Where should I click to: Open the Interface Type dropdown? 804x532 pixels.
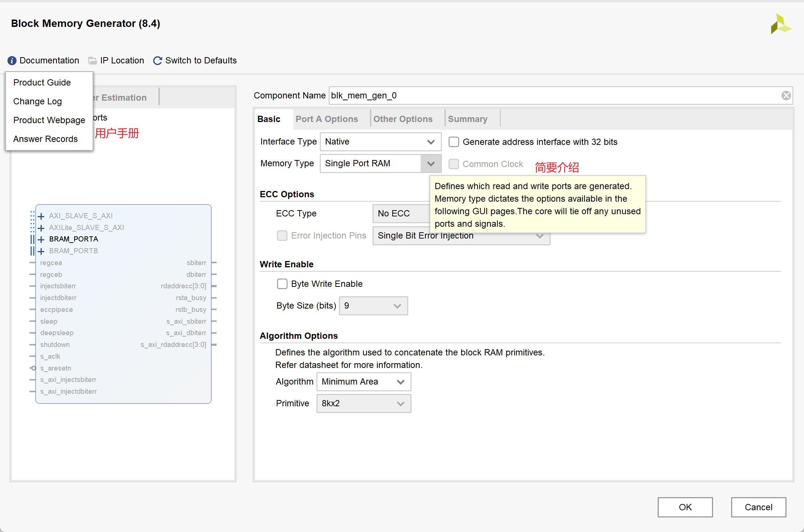380,142
